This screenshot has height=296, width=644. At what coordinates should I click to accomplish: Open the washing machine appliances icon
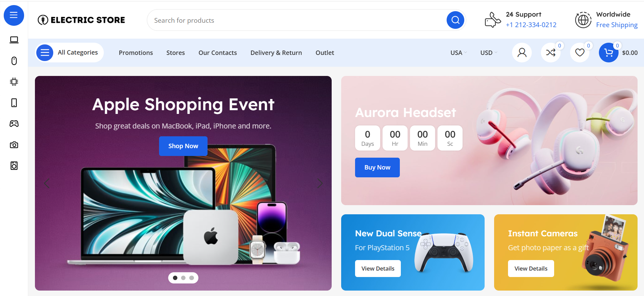point(14,166)
